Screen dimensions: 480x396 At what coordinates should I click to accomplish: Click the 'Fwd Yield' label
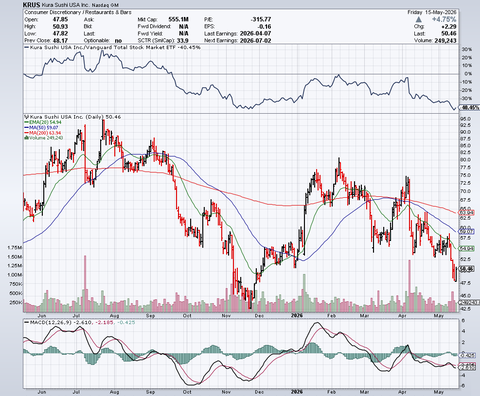[149, 33]
